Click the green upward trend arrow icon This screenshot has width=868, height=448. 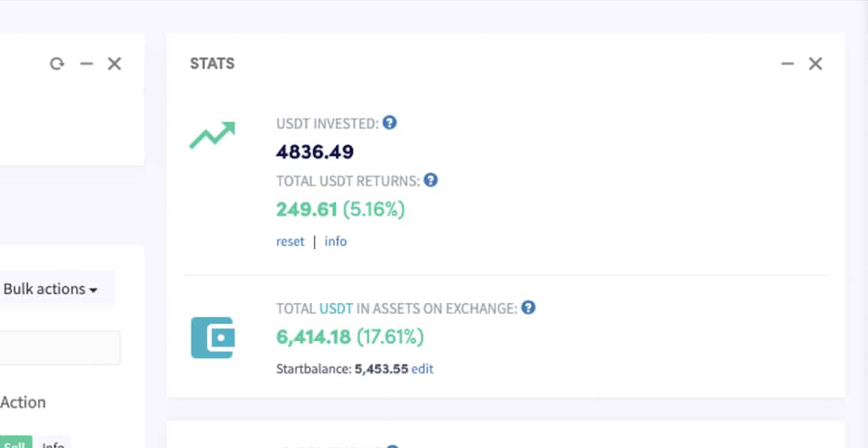212,135
